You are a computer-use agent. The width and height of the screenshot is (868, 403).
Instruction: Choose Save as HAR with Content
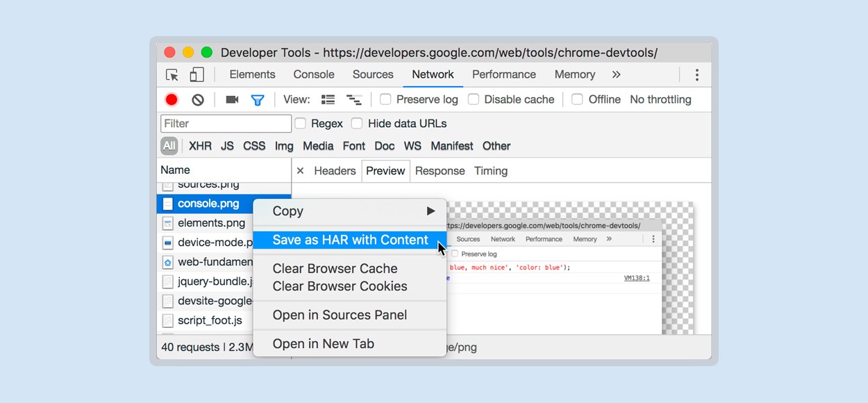coord(350,240)
